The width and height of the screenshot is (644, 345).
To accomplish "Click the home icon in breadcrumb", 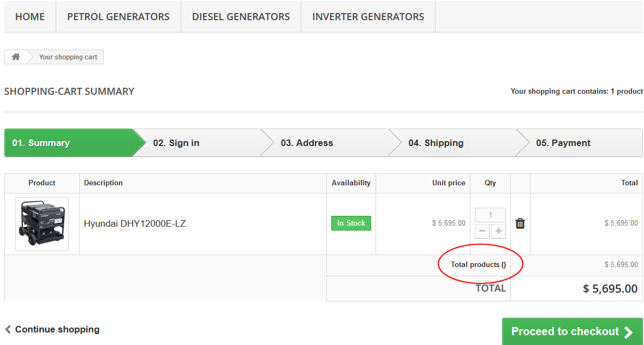I will click(x=16, y=57).
